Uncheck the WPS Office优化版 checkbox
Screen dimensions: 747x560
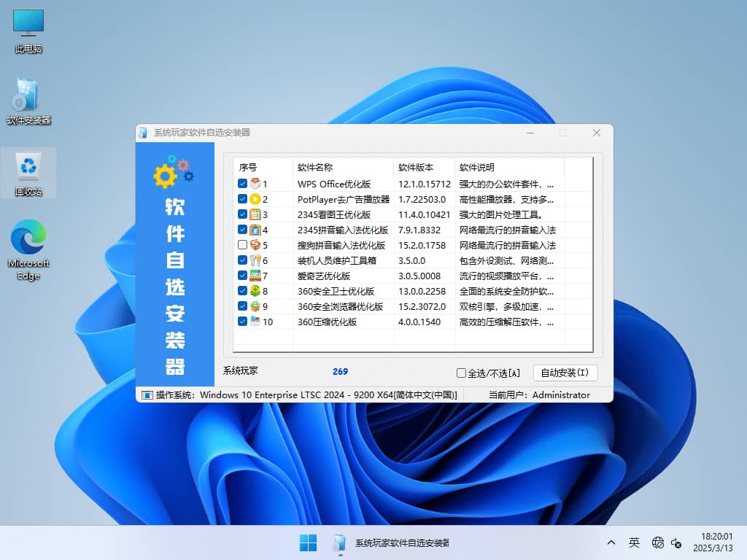[243, 184]
